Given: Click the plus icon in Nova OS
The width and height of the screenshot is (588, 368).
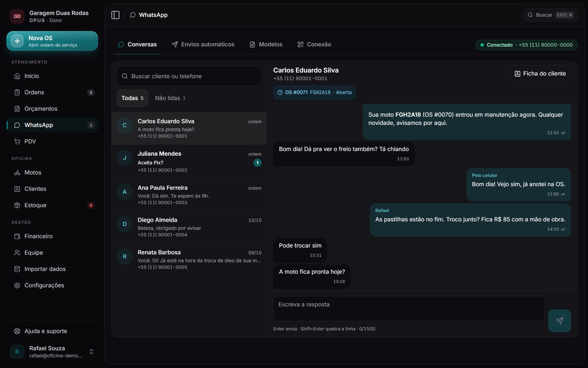Looking at the screenshot, I should [x=17, y=41].
